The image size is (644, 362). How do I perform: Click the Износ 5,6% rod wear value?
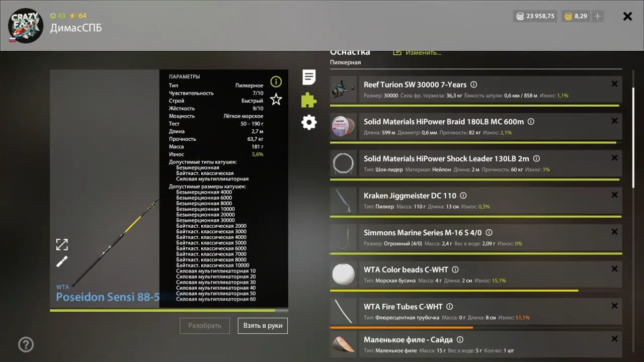point(216,154)
